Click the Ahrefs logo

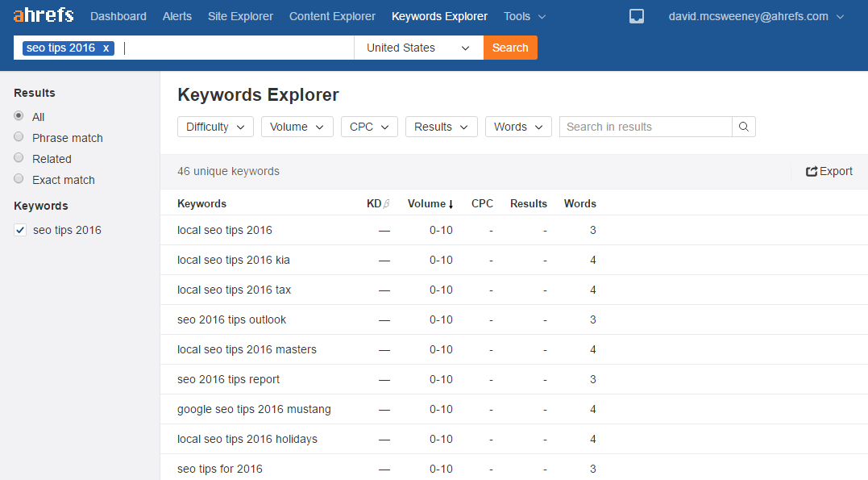tap(44, 15)
